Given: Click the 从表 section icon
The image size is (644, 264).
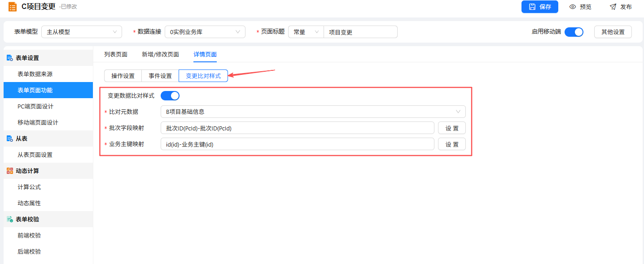Looking at the screenshot, I should pyautogui.click(x=9, y=138).
